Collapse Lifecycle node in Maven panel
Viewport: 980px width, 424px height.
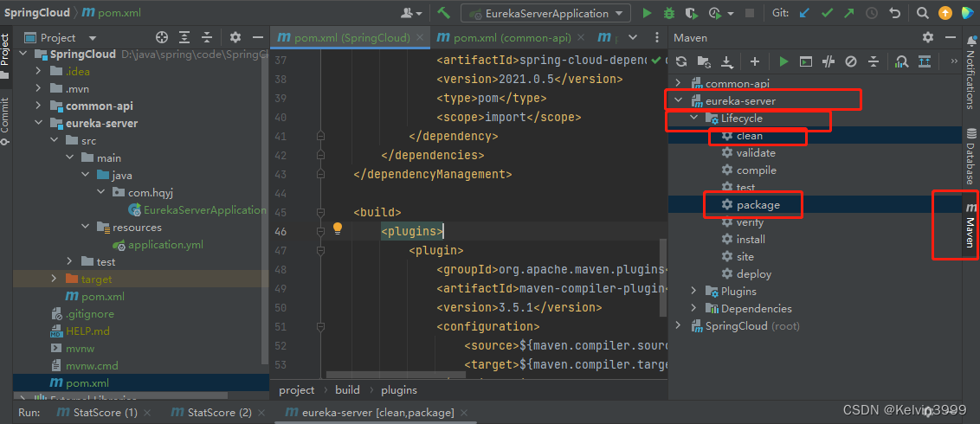coord(693,118)
